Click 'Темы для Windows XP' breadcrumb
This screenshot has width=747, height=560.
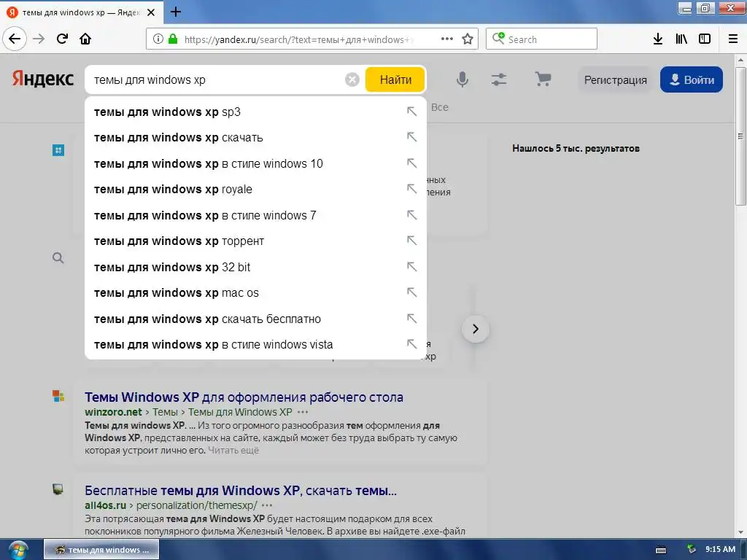pos(240,412)
